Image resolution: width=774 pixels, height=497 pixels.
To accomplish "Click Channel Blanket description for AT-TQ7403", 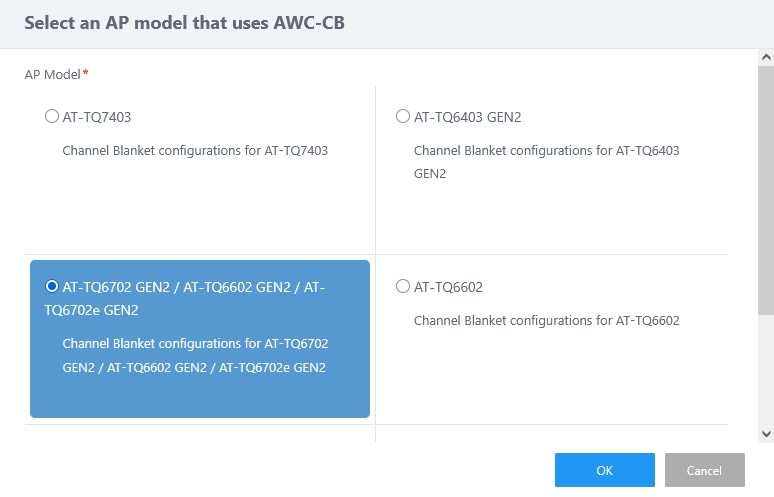I will pos(195,151).
